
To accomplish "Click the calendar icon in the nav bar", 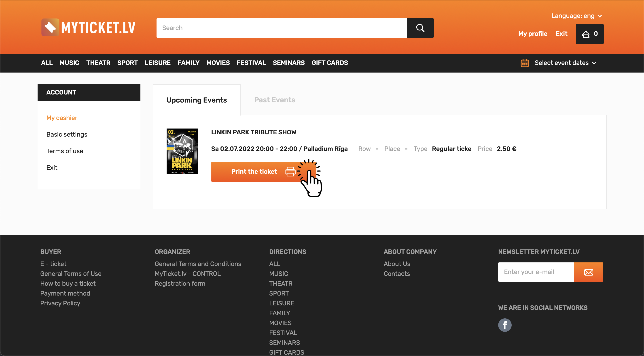I will [x=525, y=63].
